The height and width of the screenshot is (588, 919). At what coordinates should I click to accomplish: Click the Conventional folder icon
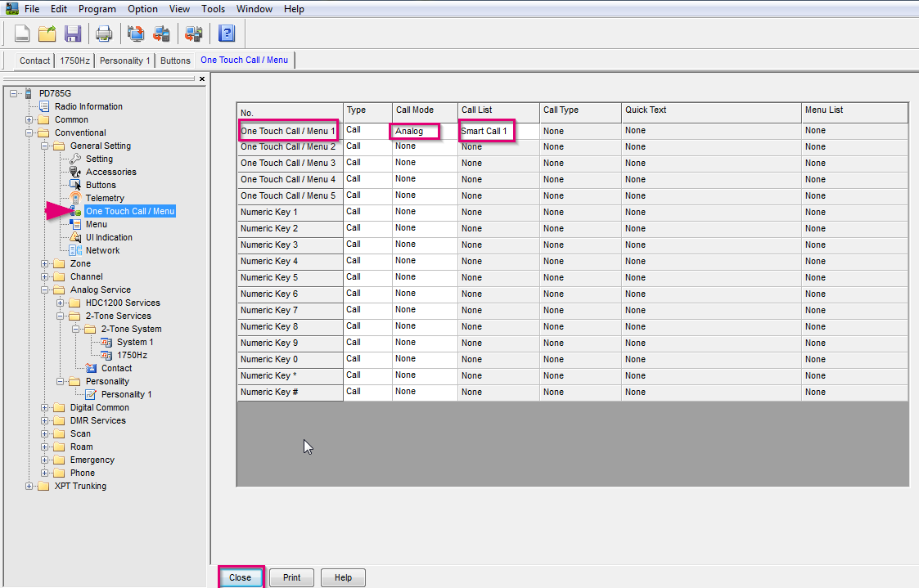click(x=43, y=132)
